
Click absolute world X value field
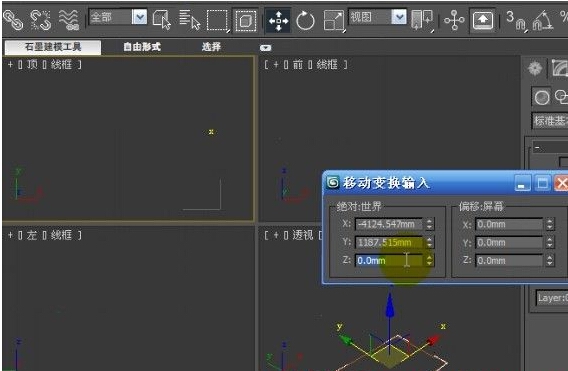click(x=388, y=224)
